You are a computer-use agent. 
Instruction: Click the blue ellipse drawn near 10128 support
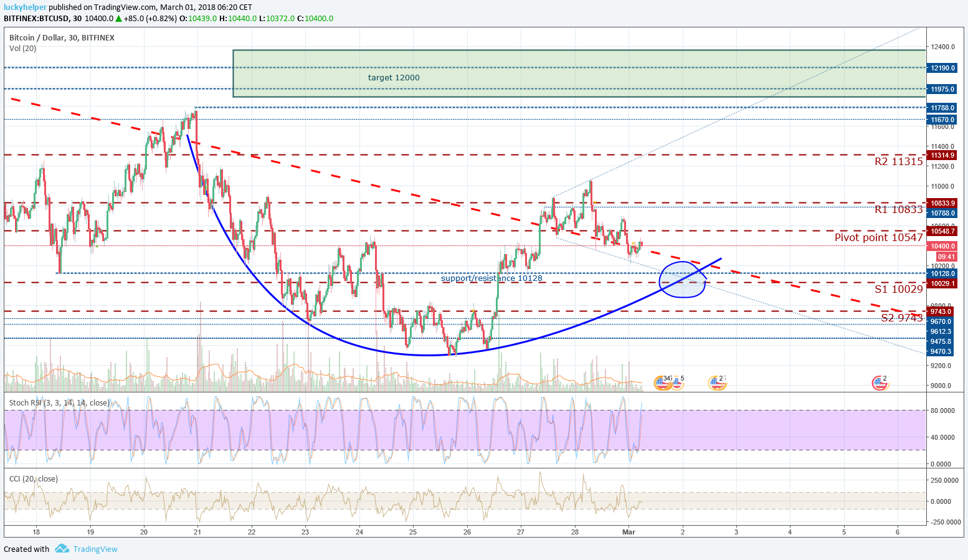click(683, 280)
